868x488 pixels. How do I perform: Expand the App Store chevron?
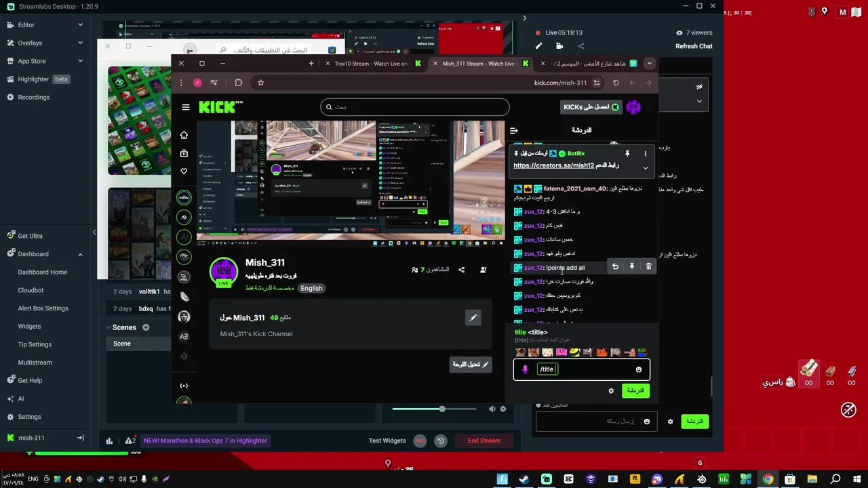point(80,61)
